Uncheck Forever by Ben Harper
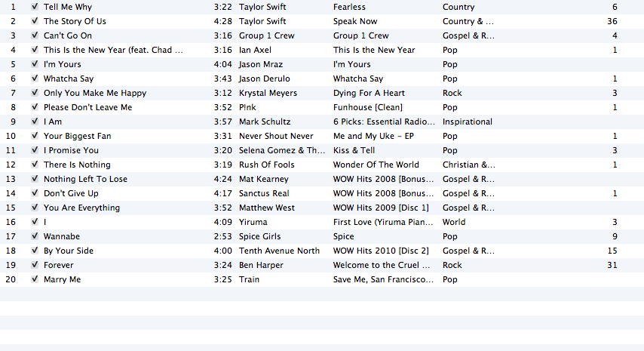This screenshot has height=351, width=644. pyautogui.click(x=35, y=265)
